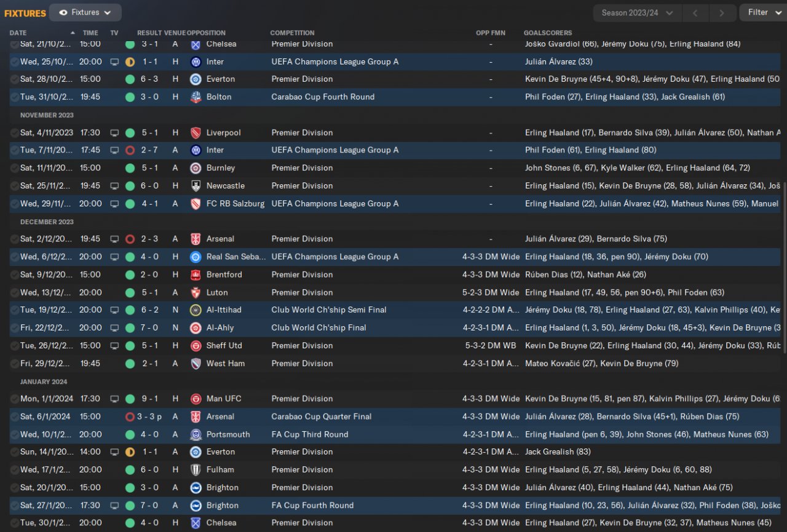
Task: Sort by the GOALSCORERS column header
Action: pos(548,33)
